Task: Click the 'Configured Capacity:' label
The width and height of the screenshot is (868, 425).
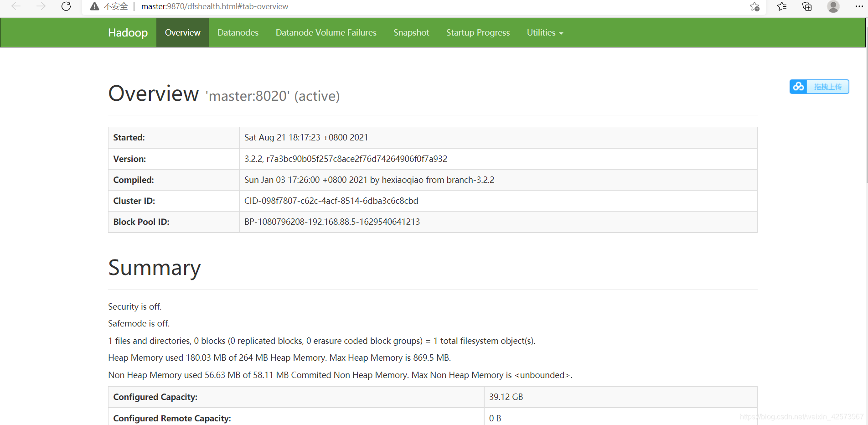Action: [x=155, y=397]
